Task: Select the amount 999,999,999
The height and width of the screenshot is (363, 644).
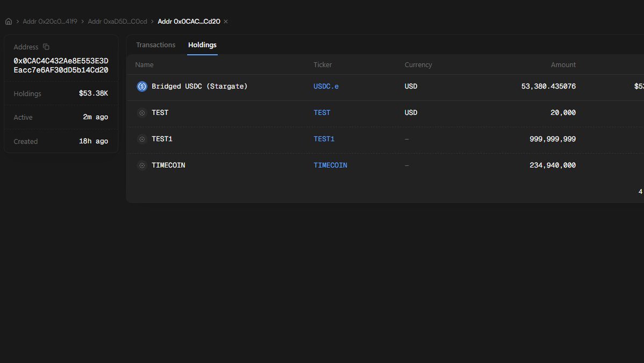Action: 552,139
